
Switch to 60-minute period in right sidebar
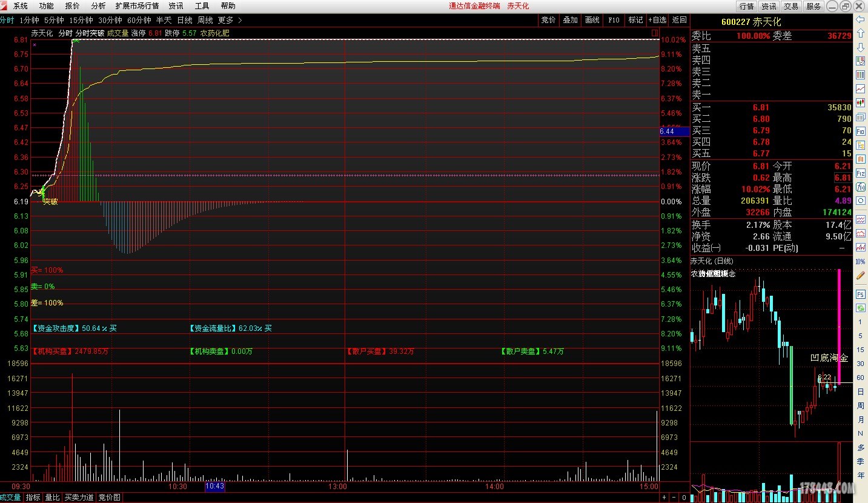(860, 378)
